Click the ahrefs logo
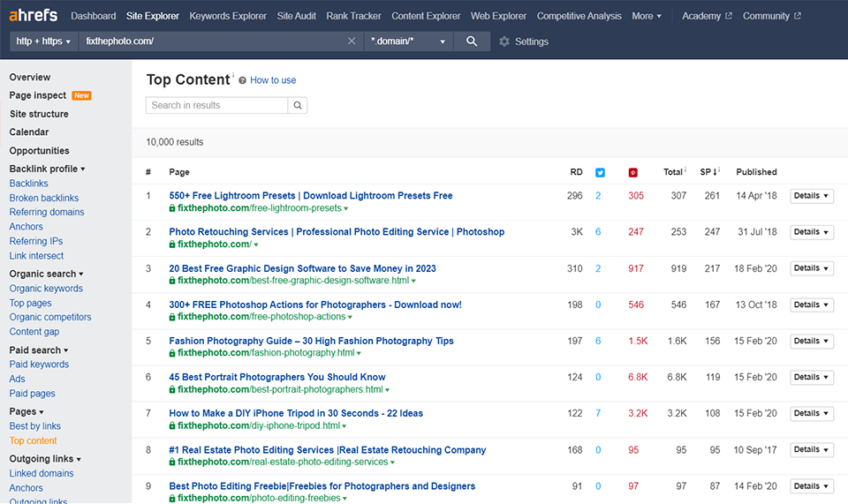The height and width of the screenshot is (504, 848). tap(33, 15)
